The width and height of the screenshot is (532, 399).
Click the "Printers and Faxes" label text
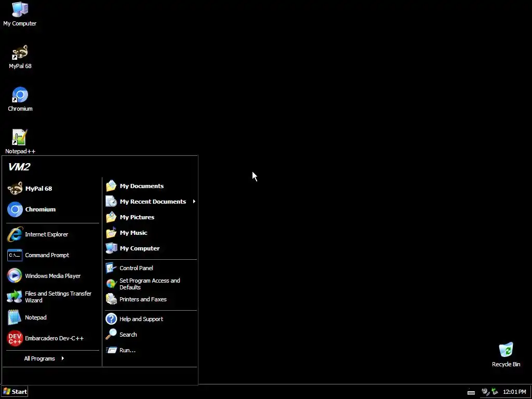[x=143, y=299]
